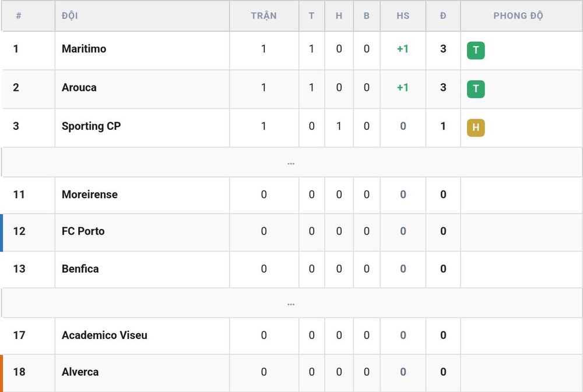Open the Maritimo team link
The image size is (583, 392).
tap(83, 49)
